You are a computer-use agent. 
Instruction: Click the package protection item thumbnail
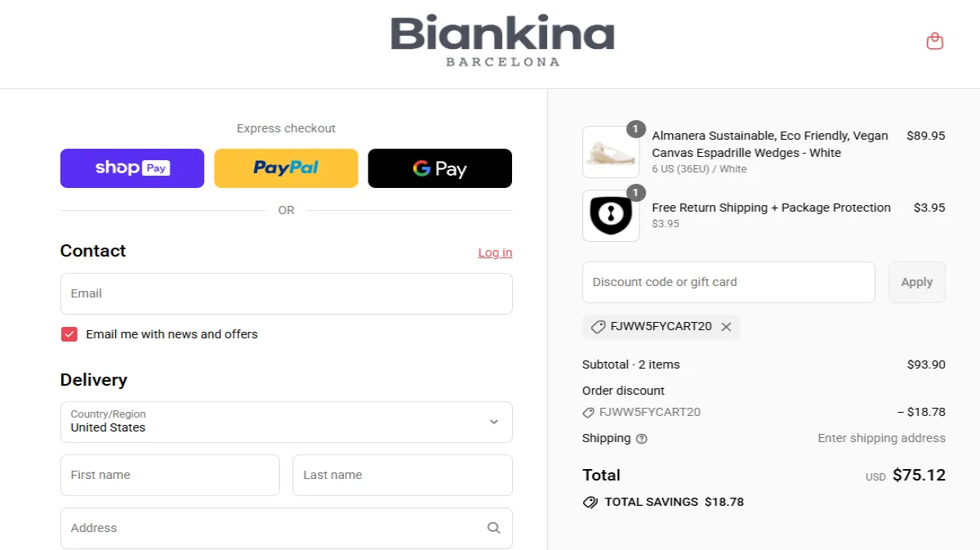(x=611, y=215)
